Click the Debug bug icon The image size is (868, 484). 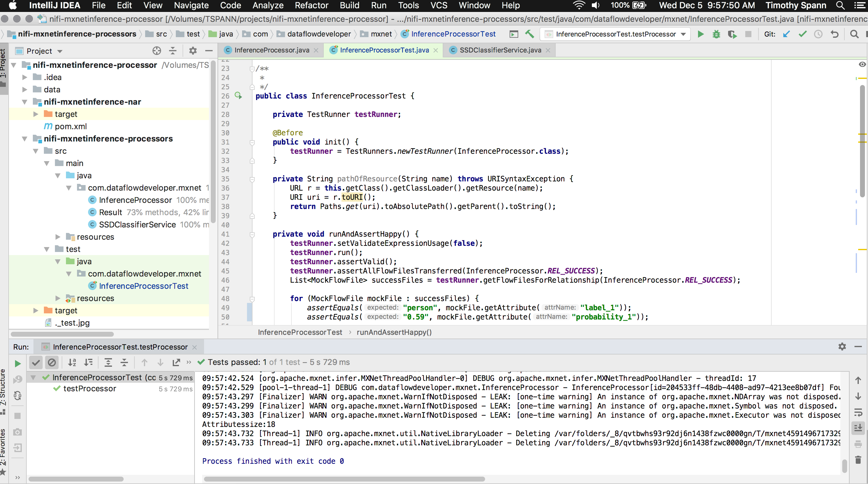click(x=716, y=34)
